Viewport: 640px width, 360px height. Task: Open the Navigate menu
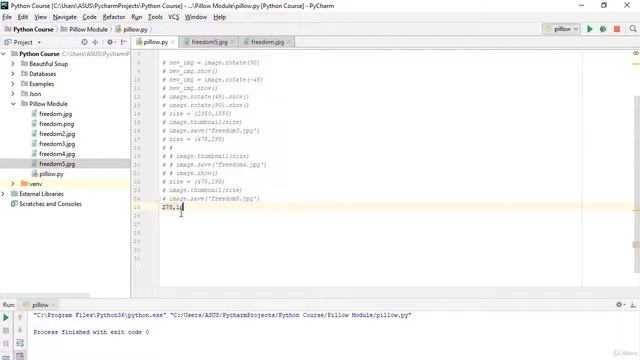[x=64, y=17]
